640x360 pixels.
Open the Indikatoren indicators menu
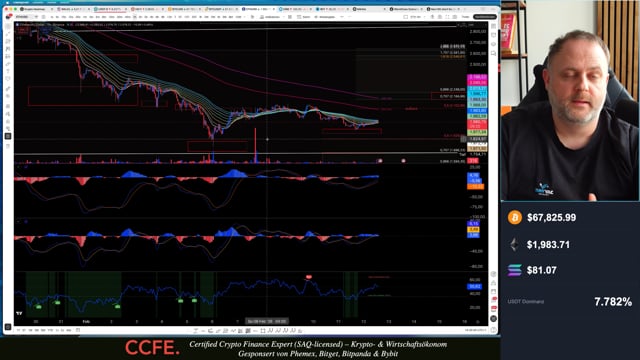tap(270, 17)
